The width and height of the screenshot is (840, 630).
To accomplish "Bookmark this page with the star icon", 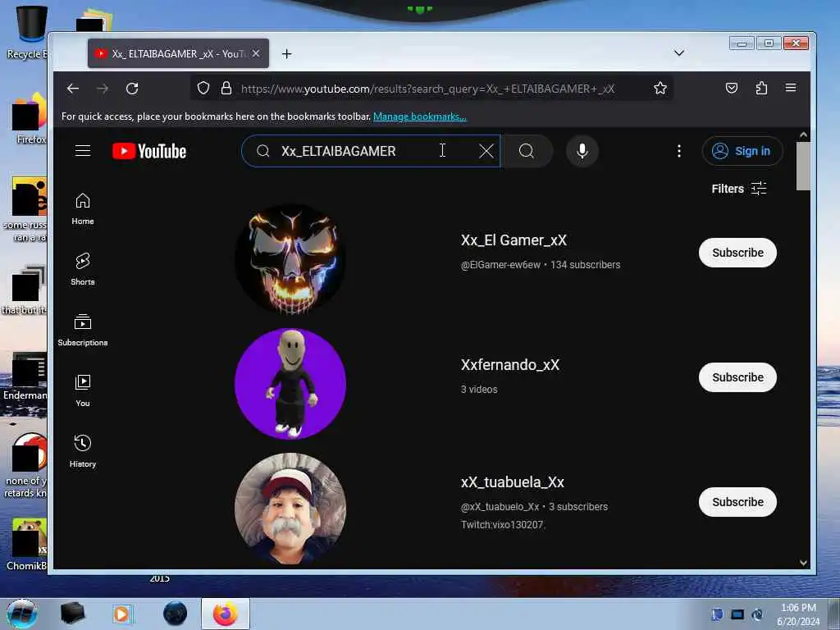I will tap(660, 88).
